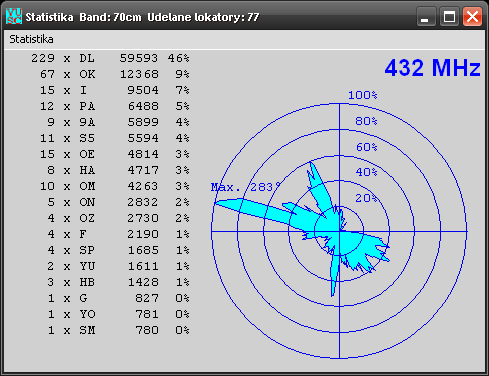
Task: Select the S5 country row
Action: tap(115, 138)
